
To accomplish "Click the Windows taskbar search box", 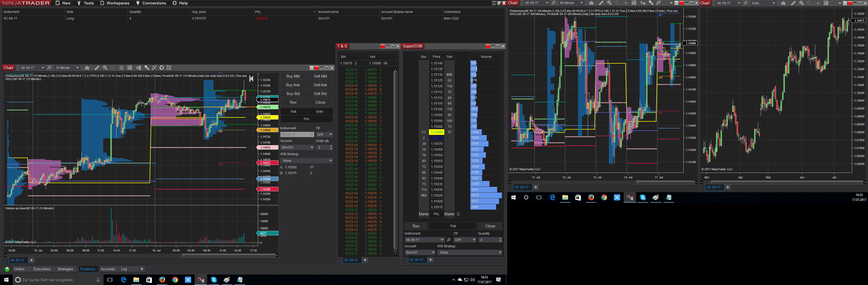I will coord(57,280).
